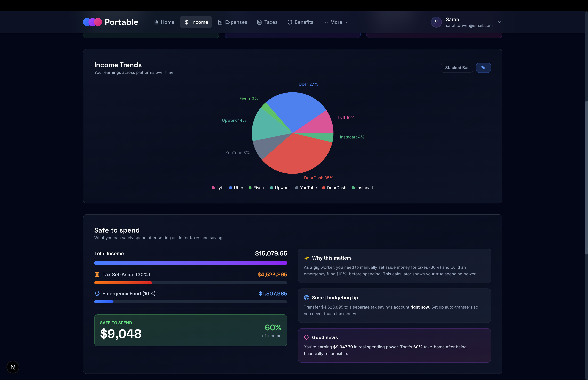
Task: Go to the Expenses nav tab
Action: pyautogui.click(x=232, y=22)
